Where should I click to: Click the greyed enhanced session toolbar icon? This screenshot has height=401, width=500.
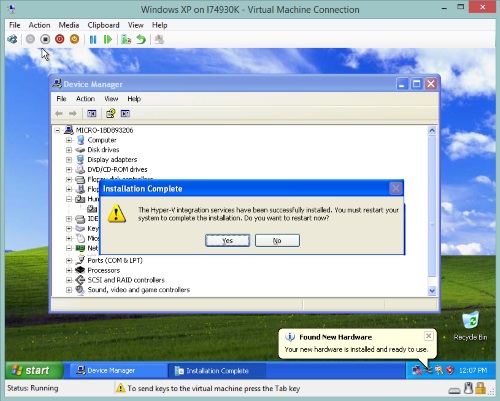(160, 40)
